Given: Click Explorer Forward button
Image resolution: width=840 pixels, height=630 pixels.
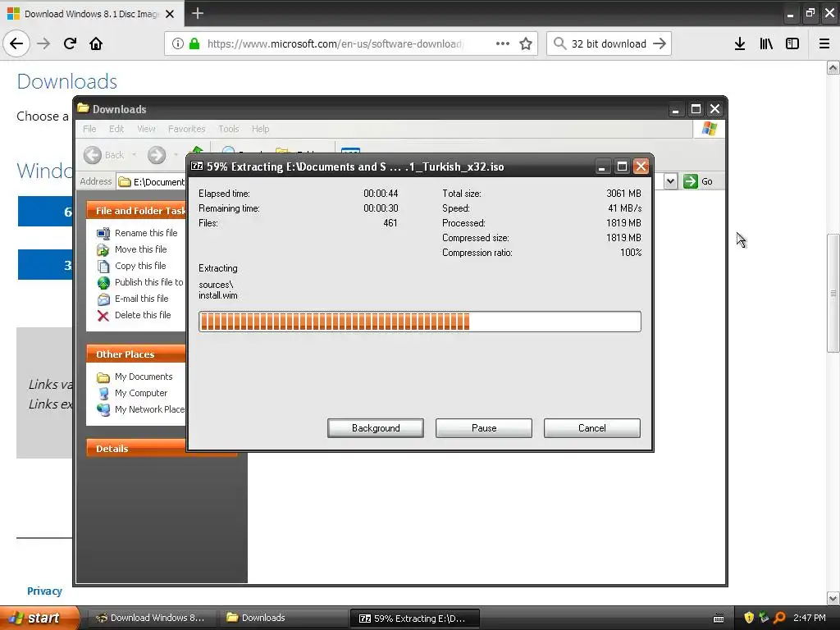Looking at the screenshot, I should [157, 155].
